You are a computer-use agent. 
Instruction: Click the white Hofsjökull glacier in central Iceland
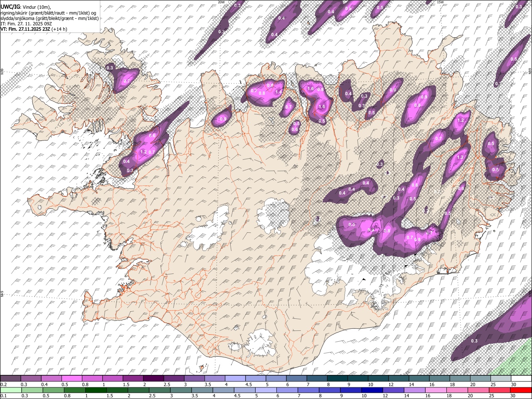pyautogui.click(x=272, y=215)
